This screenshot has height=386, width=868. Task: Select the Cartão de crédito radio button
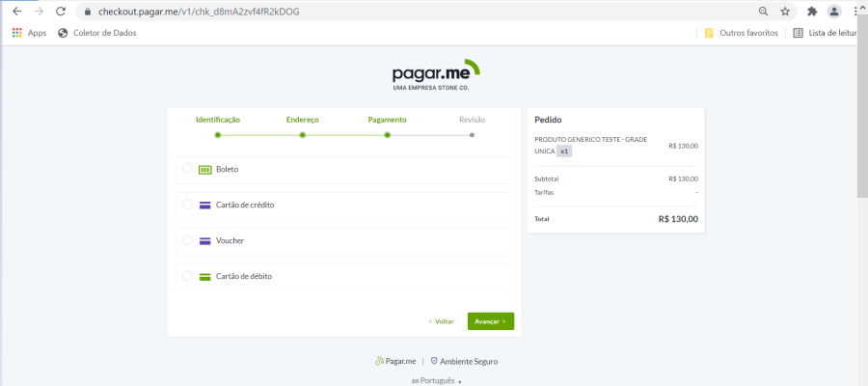[187, 205]
